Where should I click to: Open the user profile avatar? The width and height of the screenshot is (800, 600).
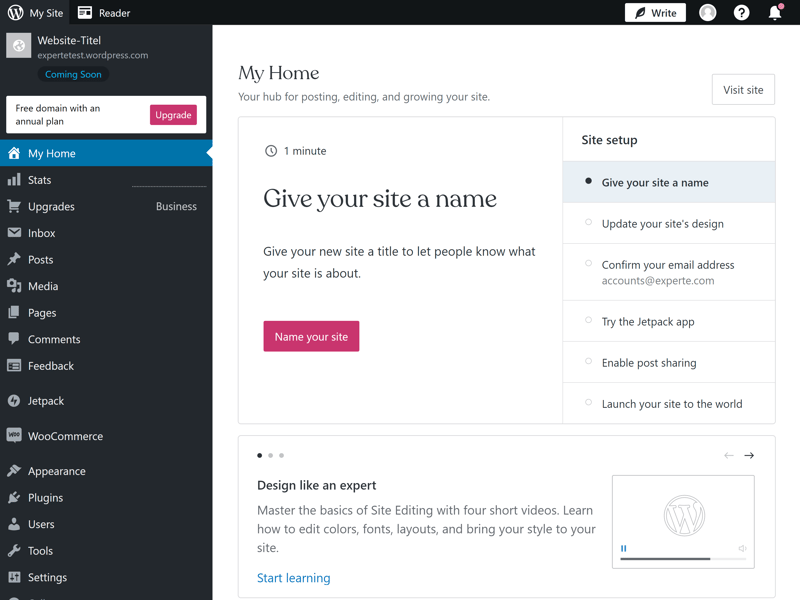click(x=708, y=13)
